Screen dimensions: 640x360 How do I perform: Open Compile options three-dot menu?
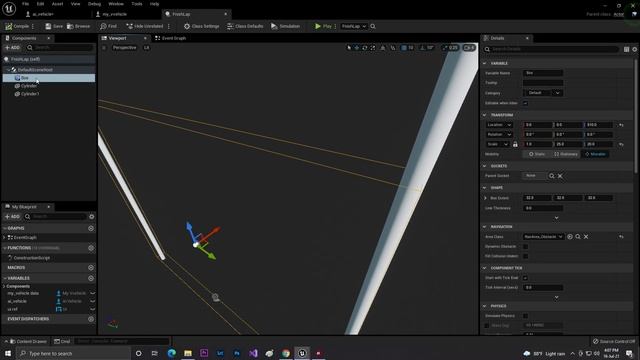33,26
